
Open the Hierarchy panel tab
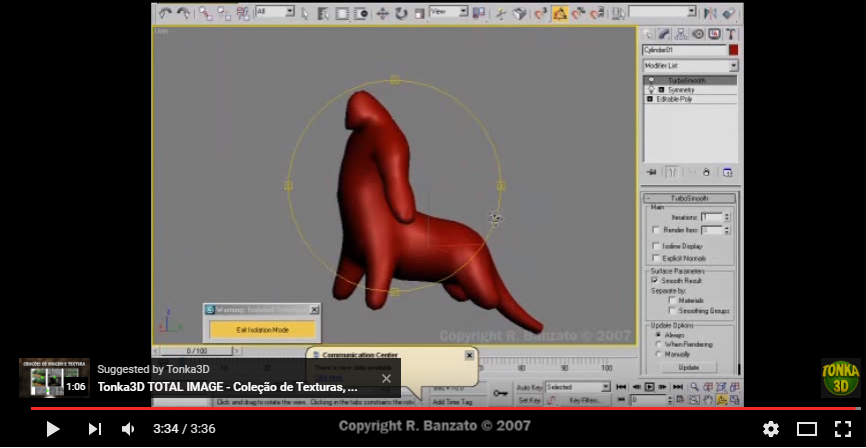click(681, 34)
